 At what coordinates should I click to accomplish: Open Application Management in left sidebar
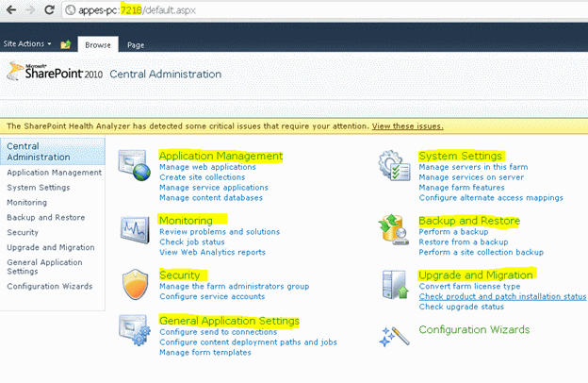pos(55,173)
